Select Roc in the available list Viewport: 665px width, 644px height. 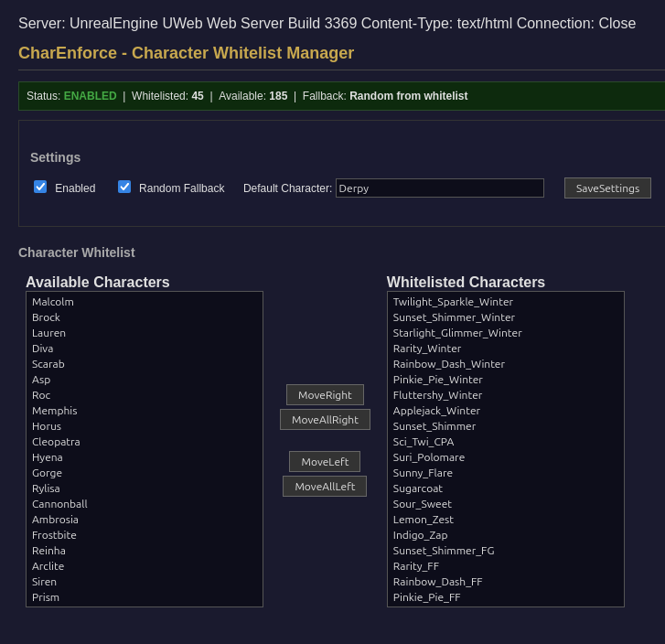[145, 395]
